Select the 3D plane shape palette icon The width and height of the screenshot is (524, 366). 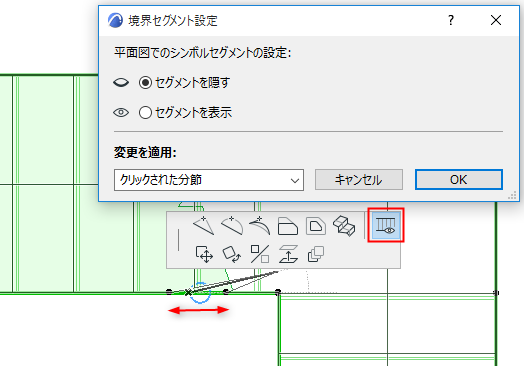[344, 226]
